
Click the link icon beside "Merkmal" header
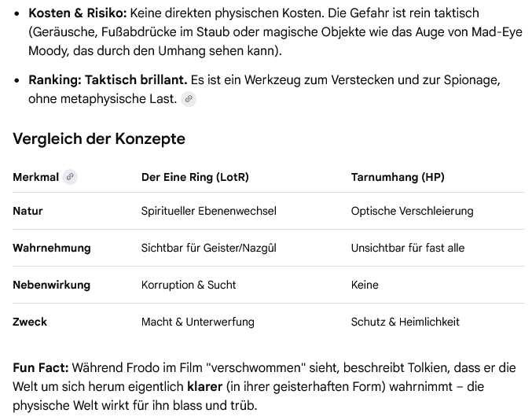[70, 177]
